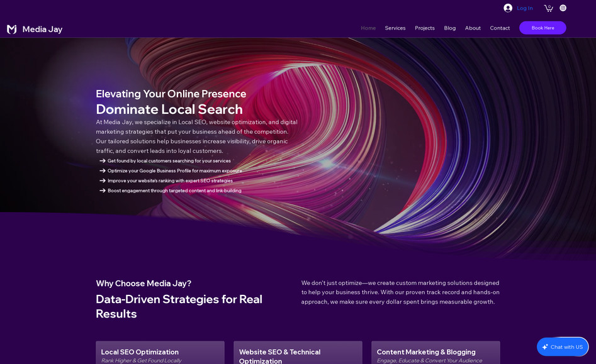Click arrow icon beside 'Improve your website's ranking'
596x364 pixels.
click(103, 181)
